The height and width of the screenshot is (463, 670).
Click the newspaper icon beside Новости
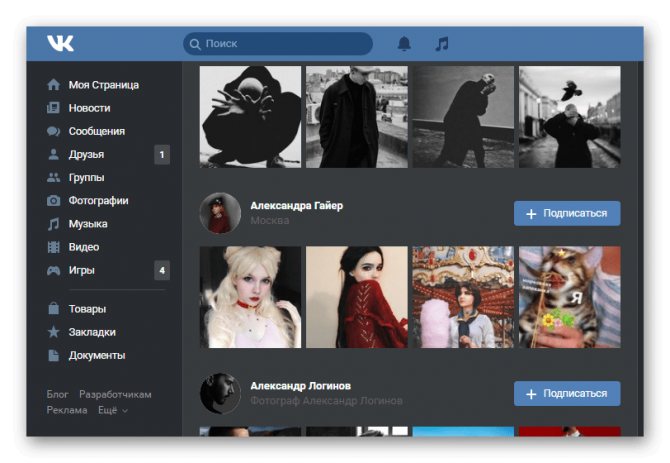[53, 108]
